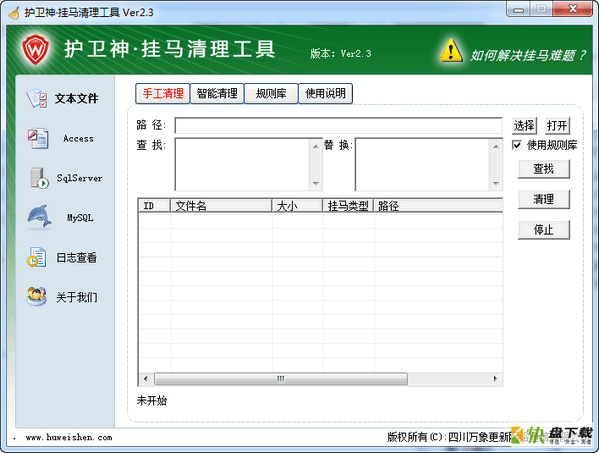The width and height of the screenshot is (599, 453).
Task: Click the 关于我们 sidebar label
Action: (x=77, y=297)
